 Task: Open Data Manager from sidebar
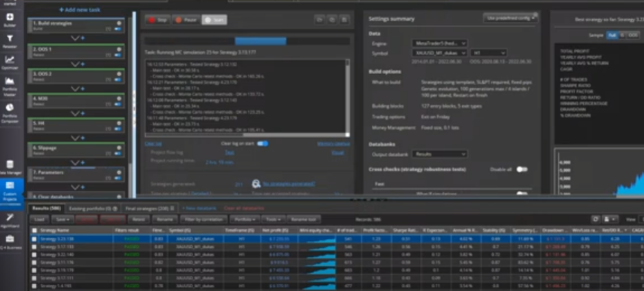tap(10, 166)
